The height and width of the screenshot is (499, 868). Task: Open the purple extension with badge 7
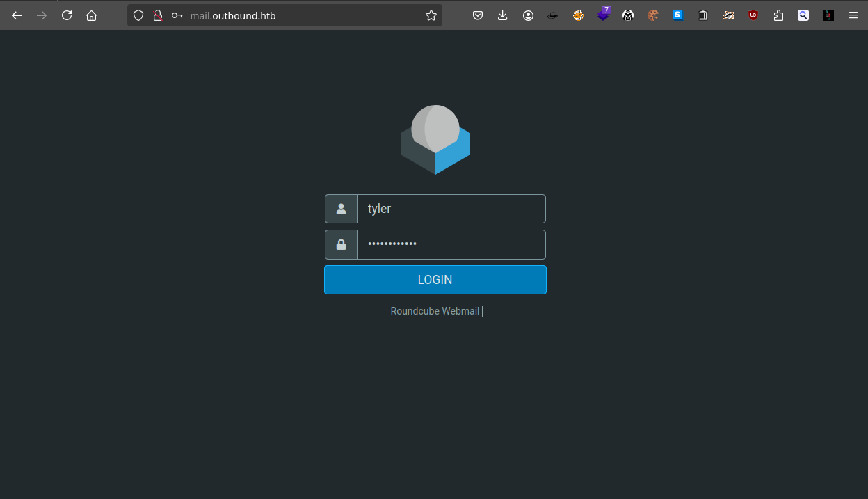604,14
